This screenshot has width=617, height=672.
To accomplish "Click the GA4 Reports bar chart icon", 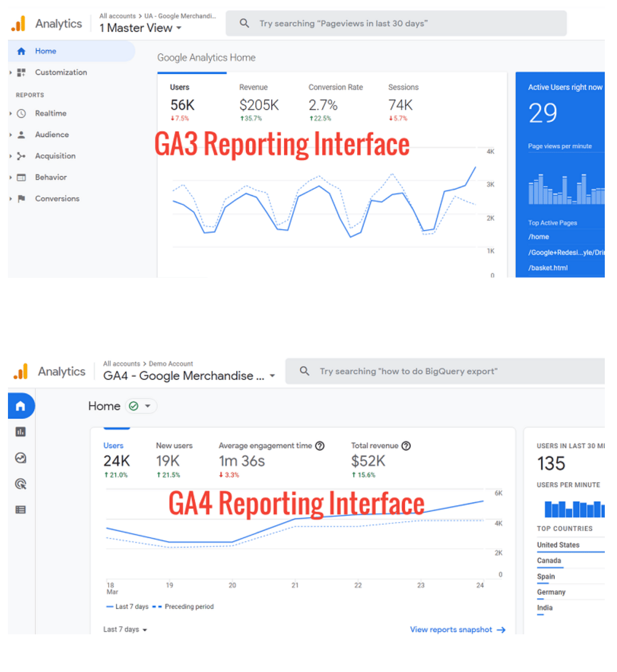I will click(21, 432).
